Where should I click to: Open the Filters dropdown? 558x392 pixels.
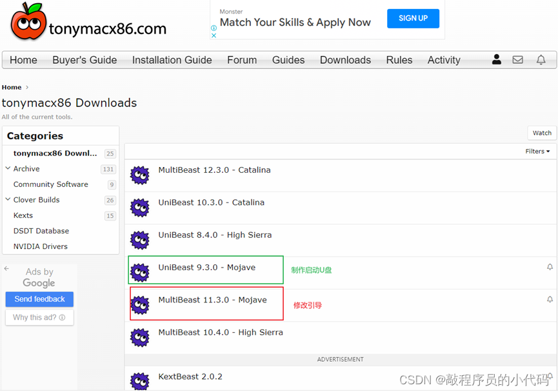537,151
